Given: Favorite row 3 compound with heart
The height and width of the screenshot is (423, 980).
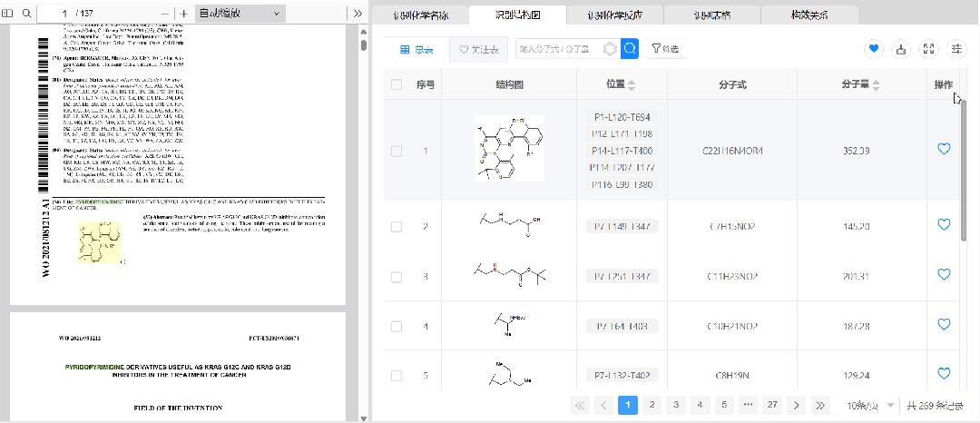Looking at the screenshot, I should click(944, 274).
